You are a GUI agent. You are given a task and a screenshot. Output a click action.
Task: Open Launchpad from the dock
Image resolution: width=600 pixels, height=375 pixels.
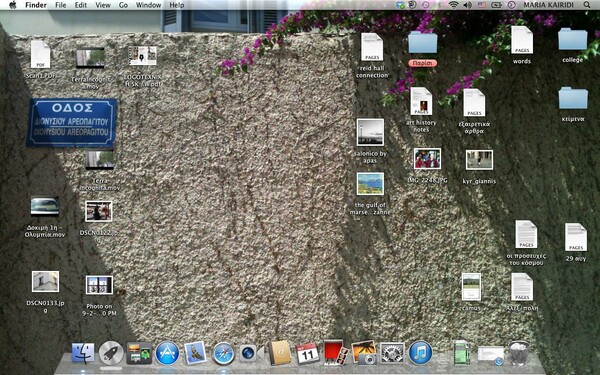point(111,353)
